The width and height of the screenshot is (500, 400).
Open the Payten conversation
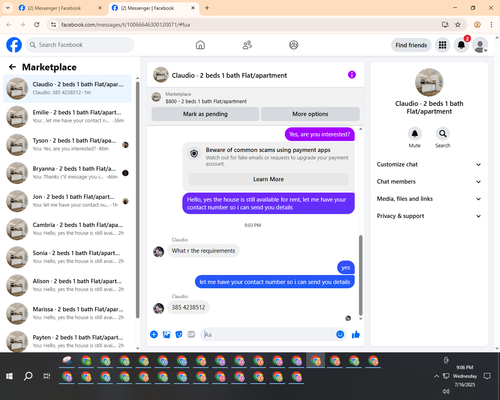coord(67,341)
